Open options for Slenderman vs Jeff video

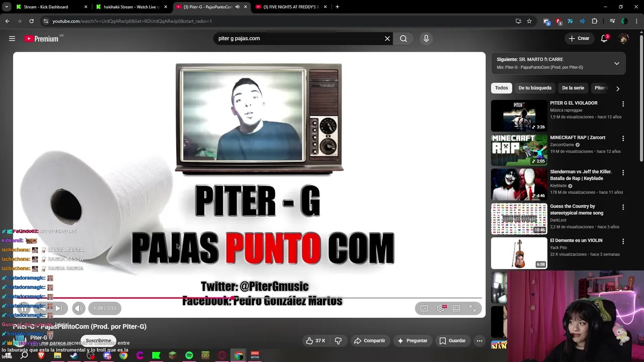pos(623,172)
